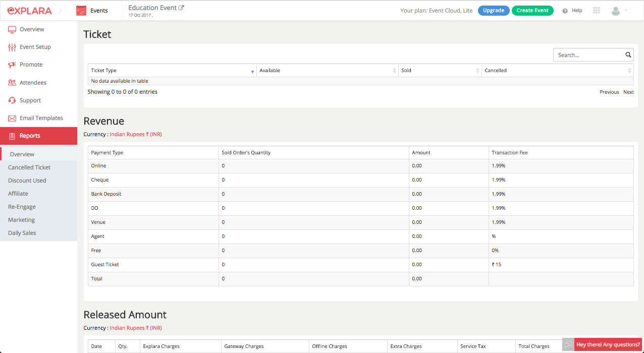The width and height of the screenshot is (644, 353).
Task: Click the Upgrade plan button
Action: click(x=494, y=11)
